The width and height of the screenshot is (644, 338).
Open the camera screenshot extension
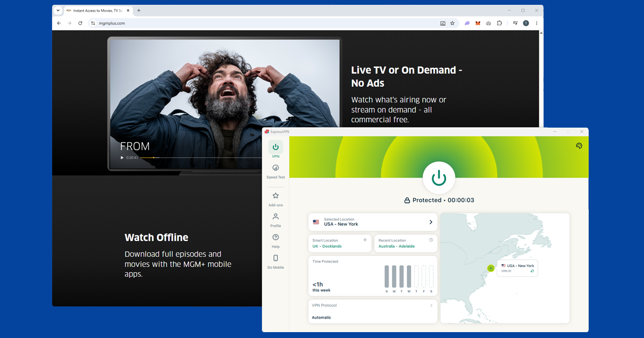(488, 23)
